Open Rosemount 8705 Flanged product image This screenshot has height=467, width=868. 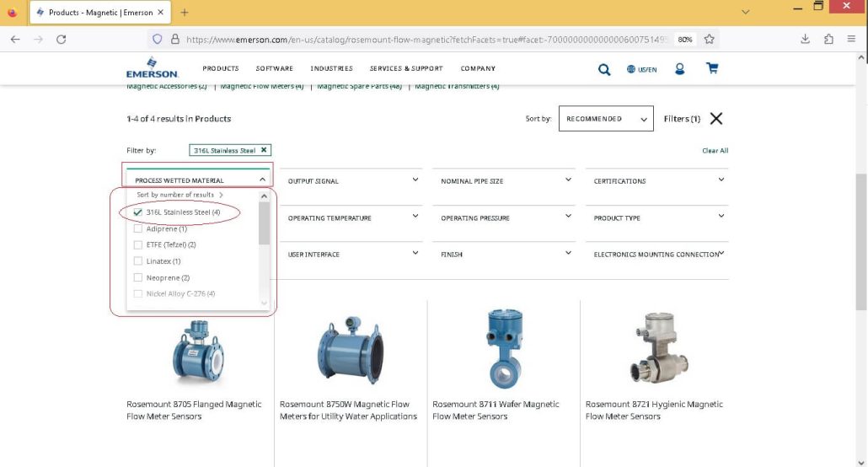pyautogui.click(x=198, y=352)
